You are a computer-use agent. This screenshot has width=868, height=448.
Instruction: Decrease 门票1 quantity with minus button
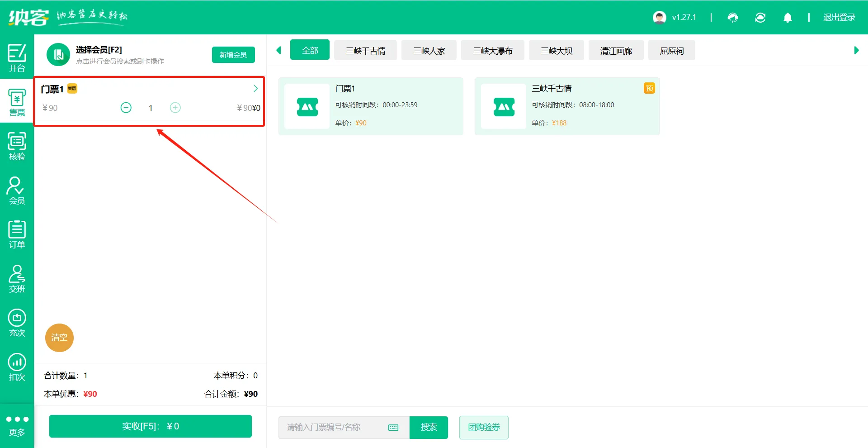point(126,108)
